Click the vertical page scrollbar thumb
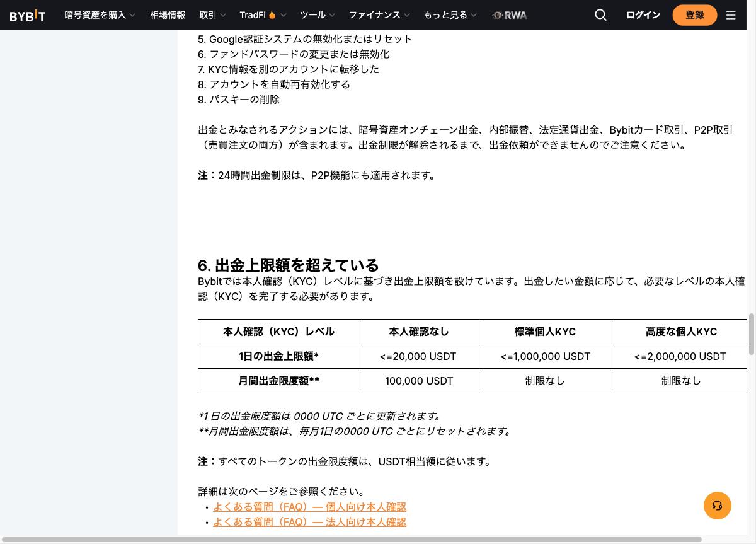This screenshot has width=756, height=544. tap(751, 334)
